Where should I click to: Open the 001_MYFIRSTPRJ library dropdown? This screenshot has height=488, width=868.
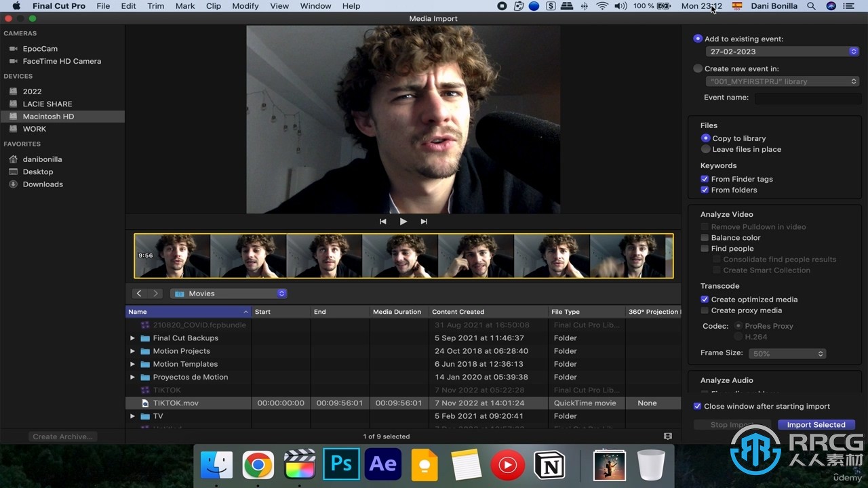(x=783, y=81)
